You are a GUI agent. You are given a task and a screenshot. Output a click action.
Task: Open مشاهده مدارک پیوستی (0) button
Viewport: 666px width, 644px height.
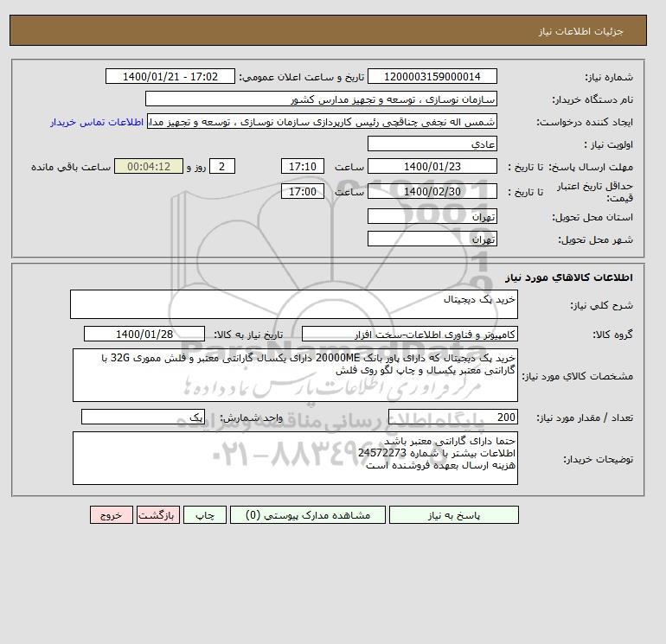pyautogui.click(x=308, y=515)
